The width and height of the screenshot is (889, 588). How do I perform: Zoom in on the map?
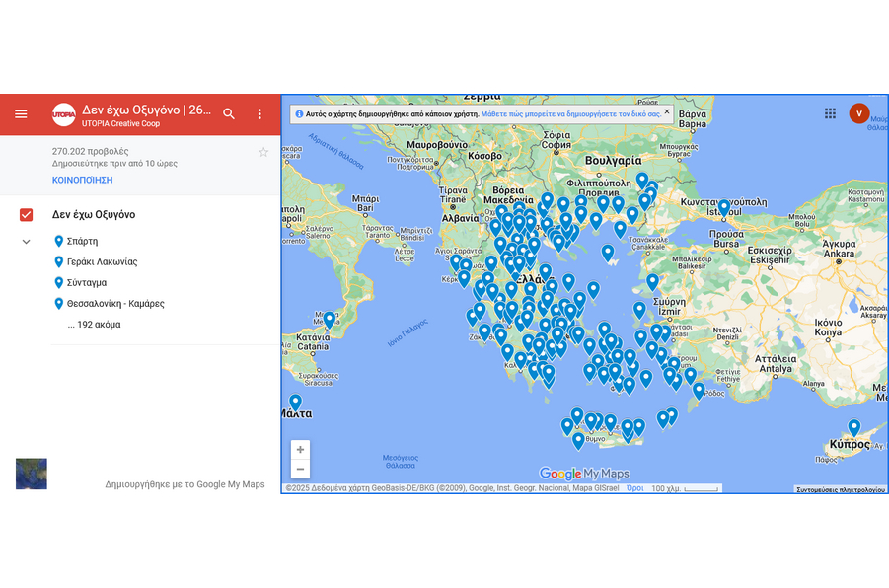300,450
